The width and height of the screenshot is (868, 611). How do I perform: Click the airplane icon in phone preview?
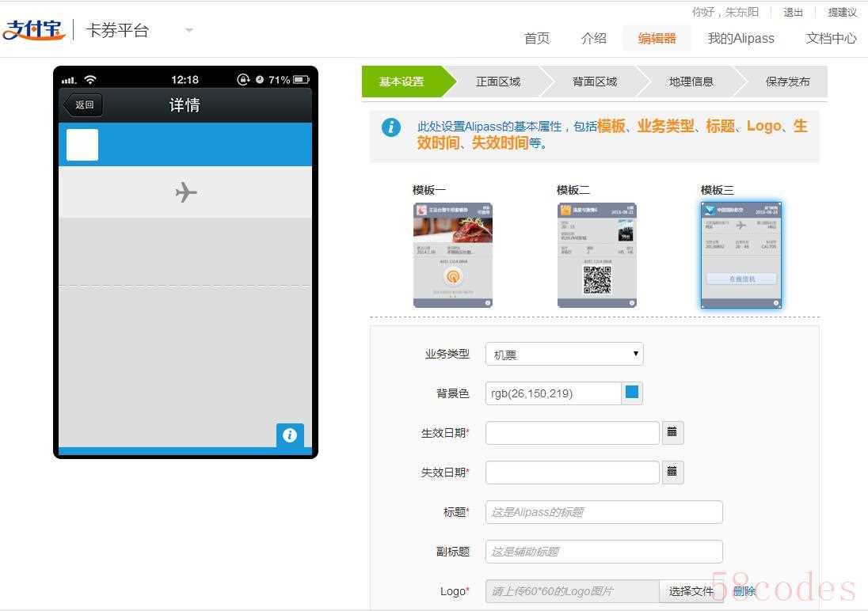[186, 192]
